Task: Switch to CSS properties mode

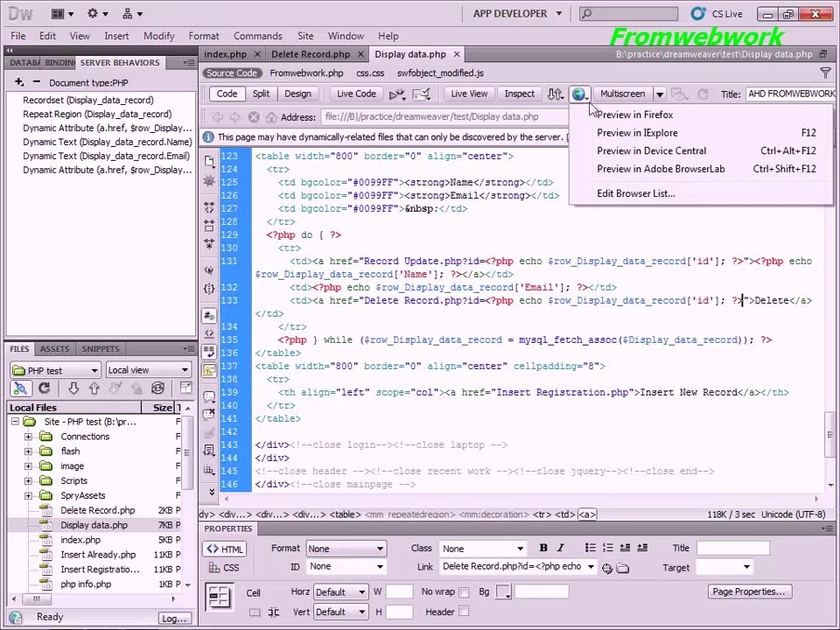Action: [224, 568]
